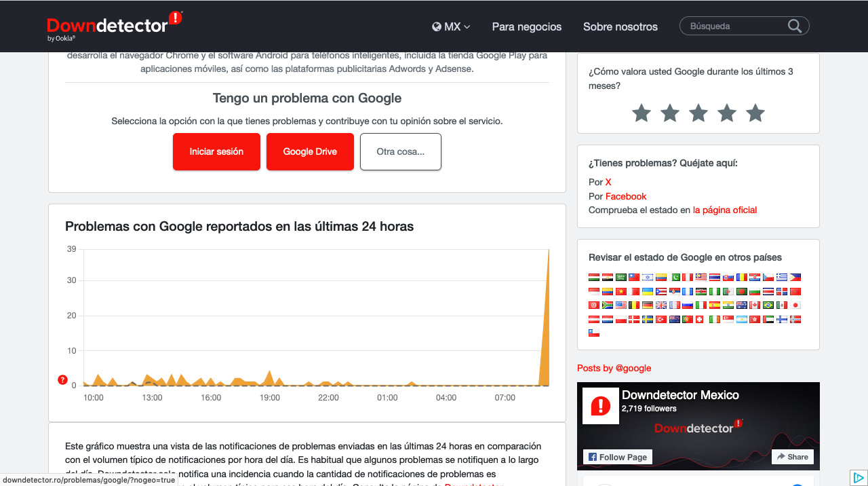Select the Saudi Arabia flag

pyautogui.click(x=621, y=277)
